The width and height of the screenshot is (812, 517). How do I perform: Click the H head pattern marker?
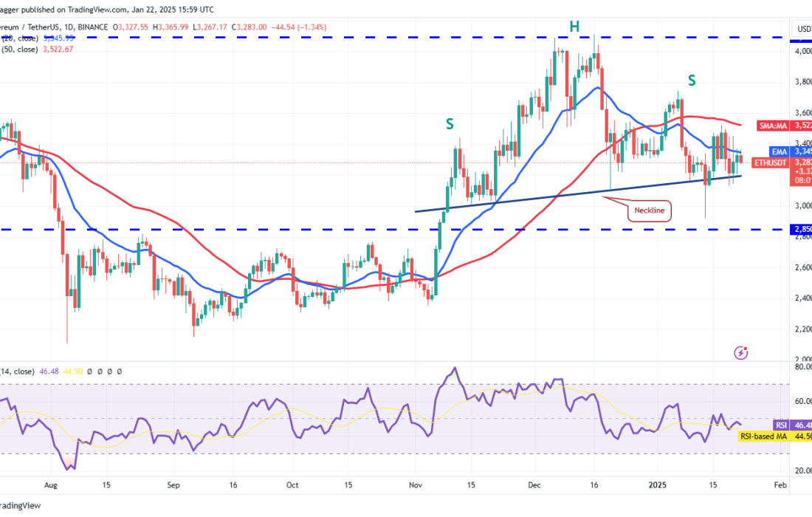pyautogui.click(x=574, y=27)
